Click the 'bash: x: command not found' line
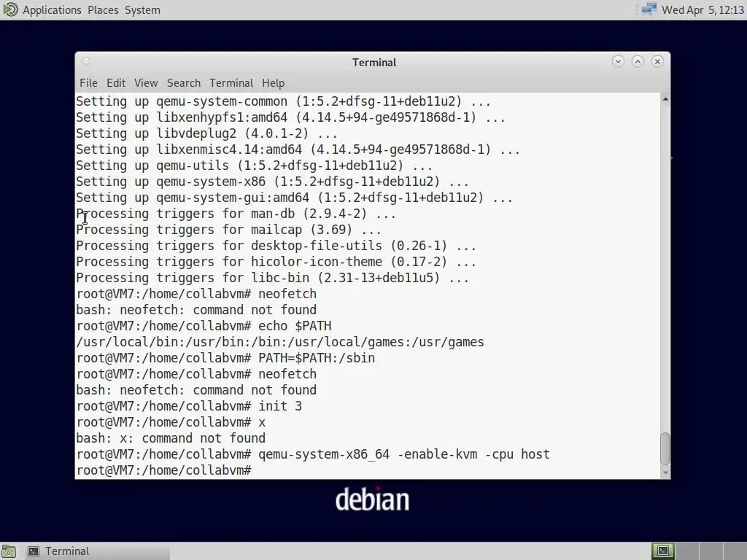 171,438
